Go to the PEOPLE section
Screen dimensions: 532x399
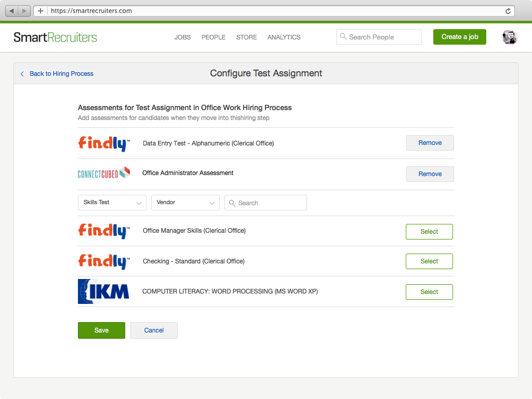pyautogui.click(x=214, y=37)
